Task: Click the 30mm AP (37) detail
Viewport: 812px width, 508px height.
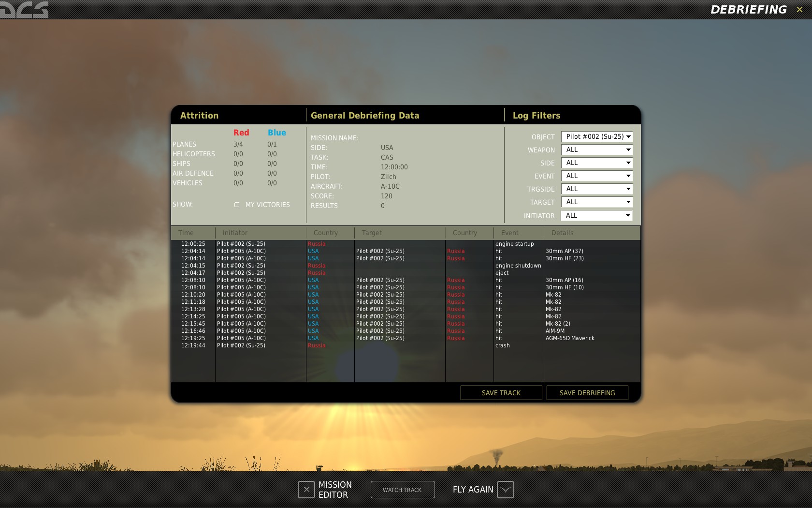Action: pos(565,251)
